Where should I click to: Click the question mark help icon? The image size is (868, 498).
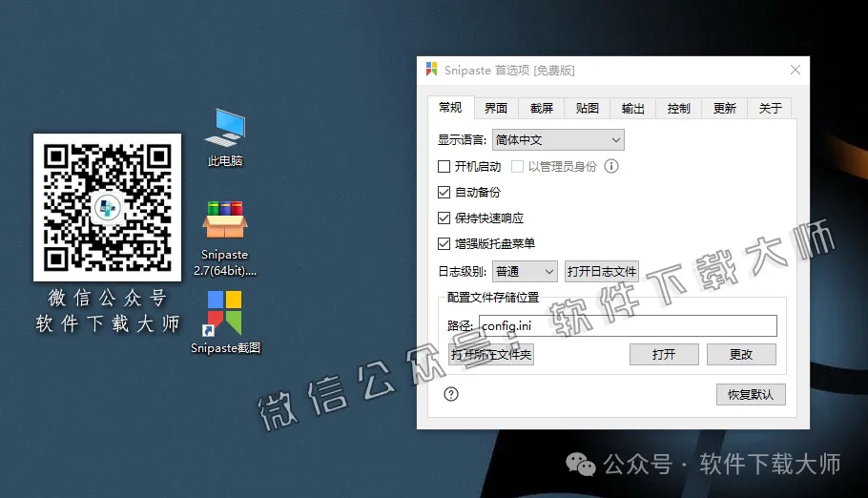(451, 394)
